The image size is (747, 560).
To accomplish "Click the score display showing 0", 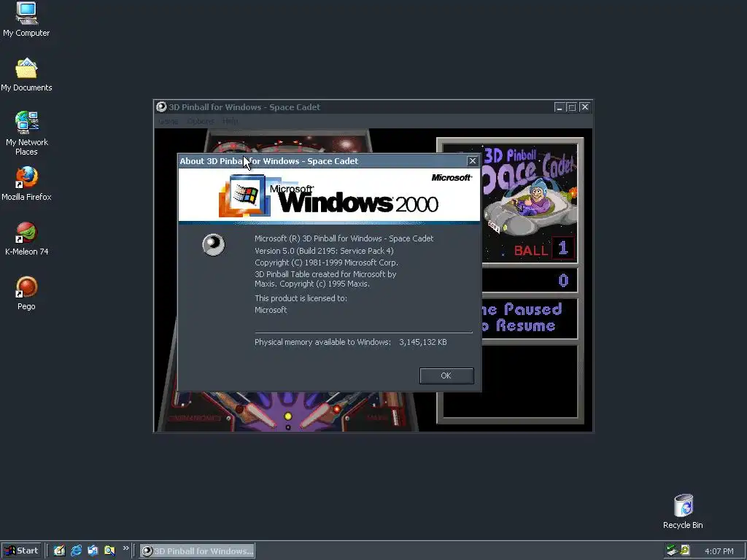I will pyautogui.click(x=563, y=281).
